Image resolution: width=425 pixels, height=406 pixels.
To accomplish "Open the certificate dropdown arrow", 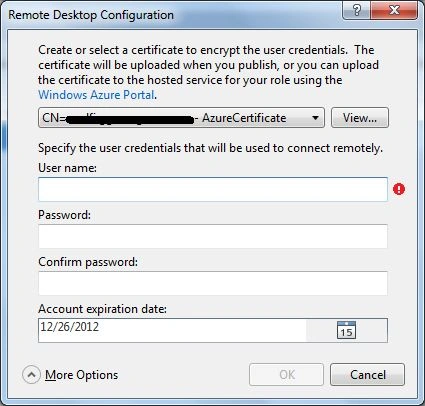I will click(x=315, y=118).
